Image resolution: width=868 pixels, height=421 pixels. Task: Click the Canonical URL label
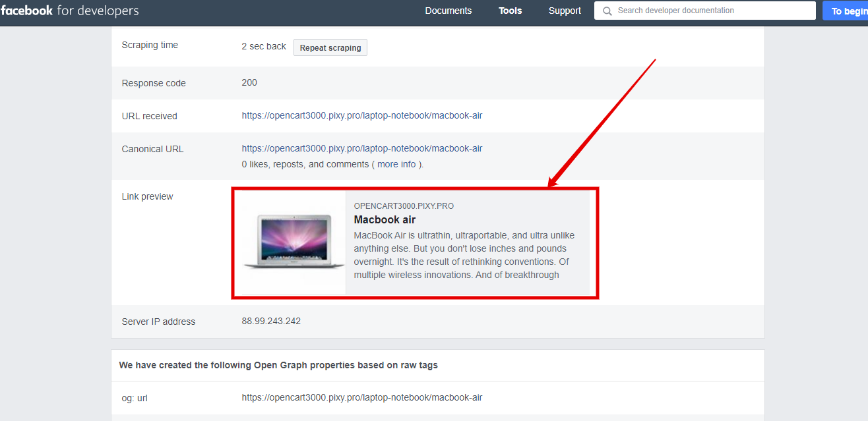point(152,149)
